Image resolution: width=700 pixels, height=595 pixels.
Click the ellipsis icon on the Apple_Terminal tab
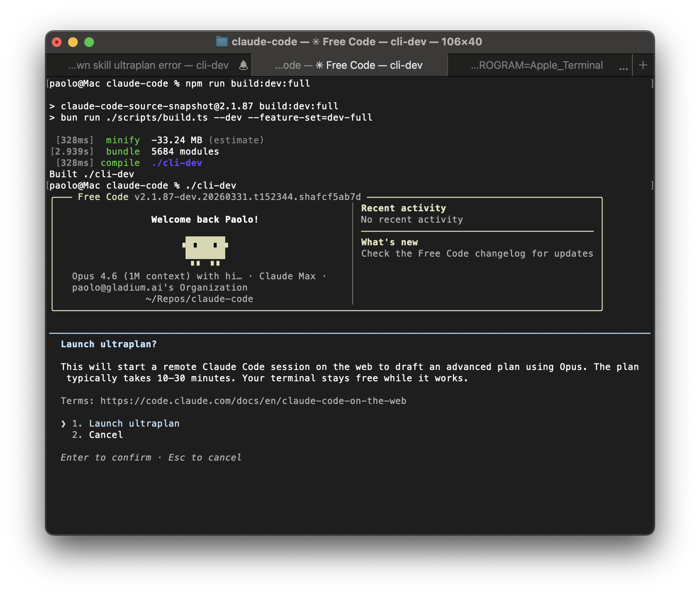click(623, 68)
